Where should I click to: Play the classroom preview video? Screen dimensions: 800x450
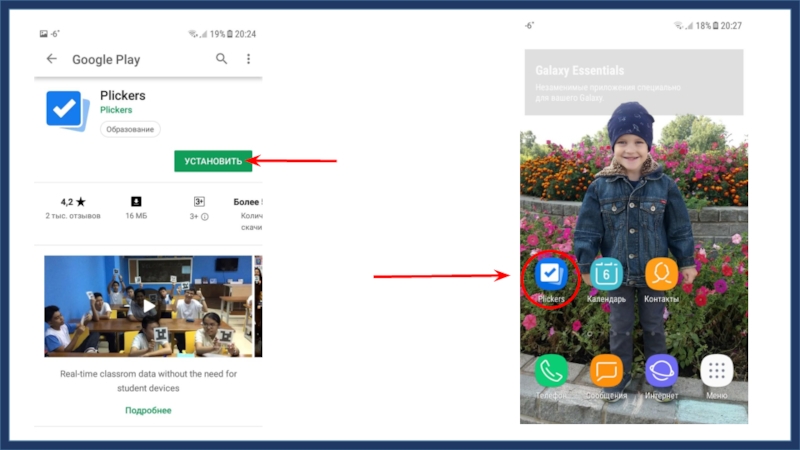pyautogui.click(x=148, y=306)
